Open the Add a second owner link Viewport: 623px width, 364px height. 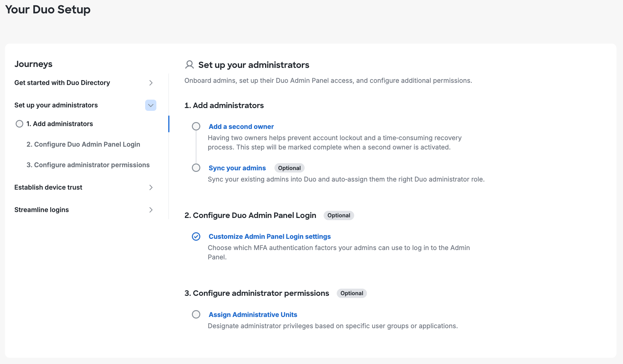point(241,126)
